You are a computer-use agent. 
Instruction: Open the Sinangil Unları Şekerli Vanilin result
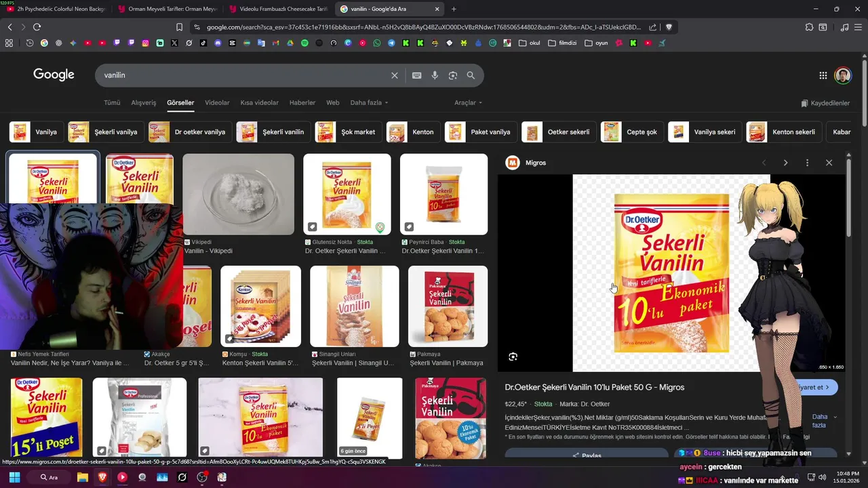pyautogui.click(x=355, y=306)
